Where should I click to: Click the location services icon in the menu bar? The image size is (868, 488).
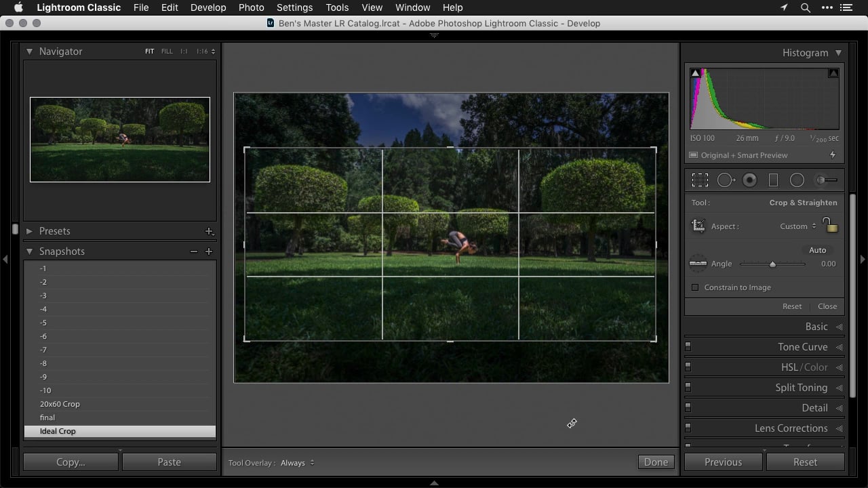pyautogui.click(x=784, y=7)
